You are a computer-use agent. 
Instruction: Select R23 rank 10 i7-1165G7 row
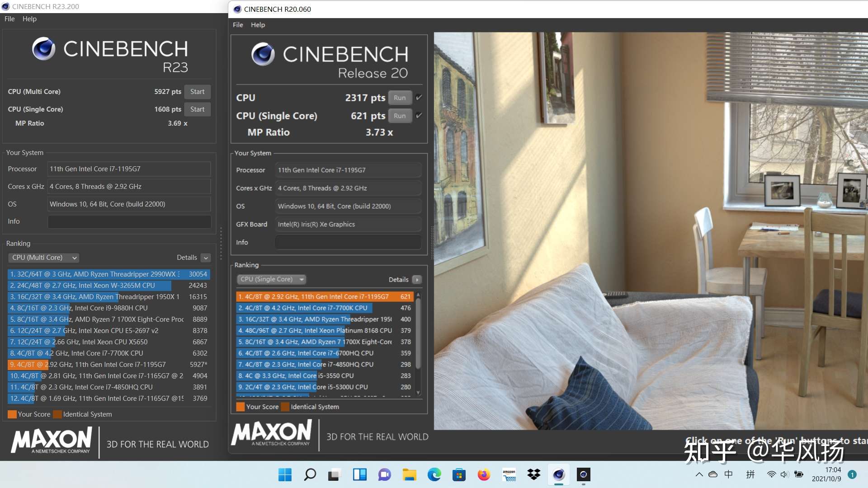coord(109,376)
